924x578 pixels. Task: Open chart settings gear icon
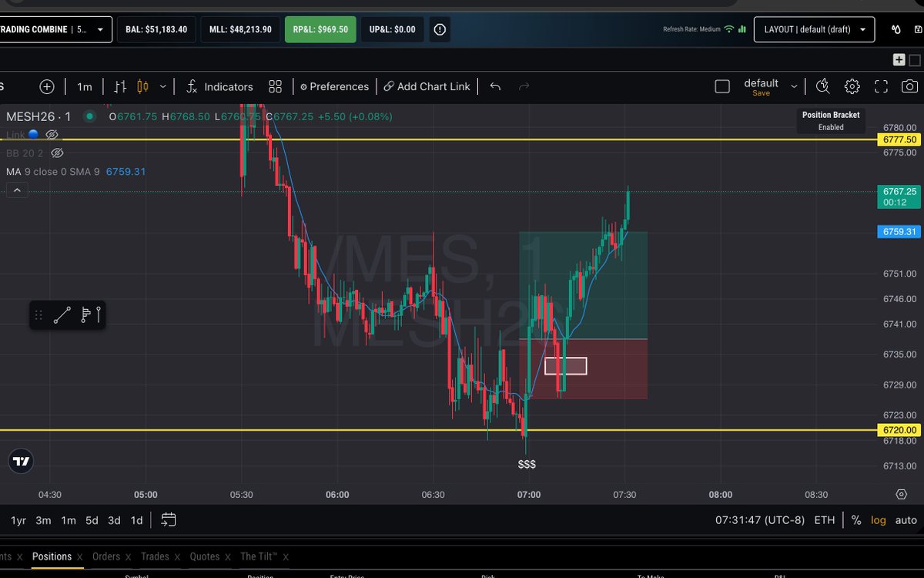pos(852,86)
